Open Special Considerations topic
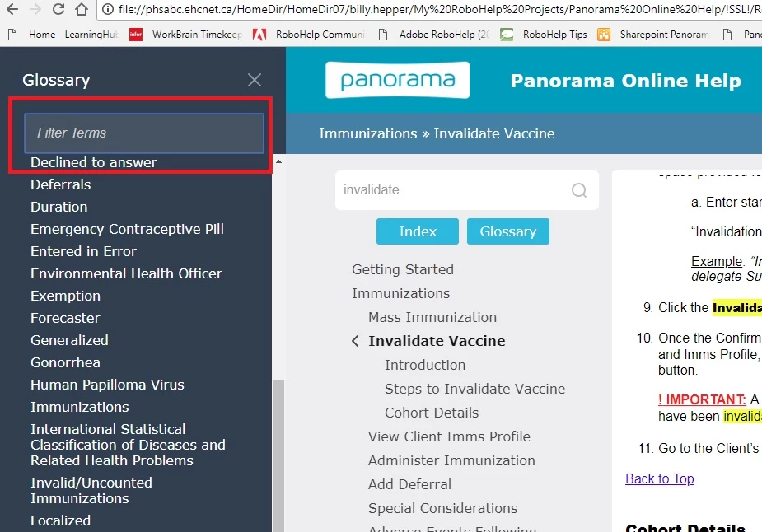This screenshot has width=762, height=532. click(442, 508)
